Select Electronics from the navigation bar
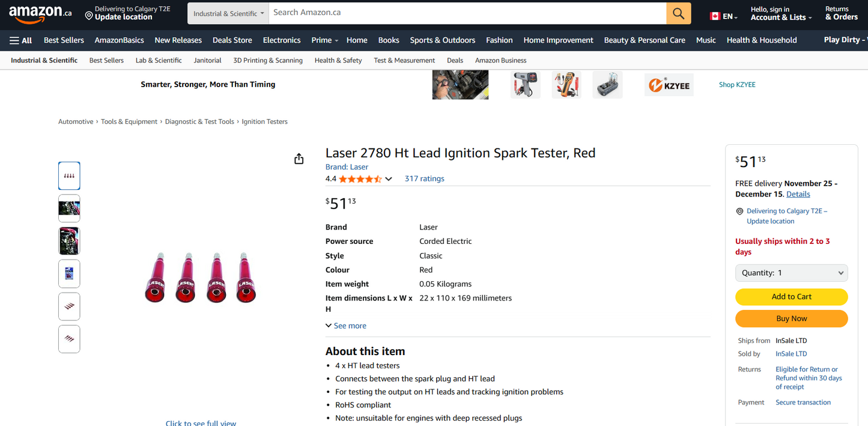Screen dimensions: 868x426 point(281,40)
